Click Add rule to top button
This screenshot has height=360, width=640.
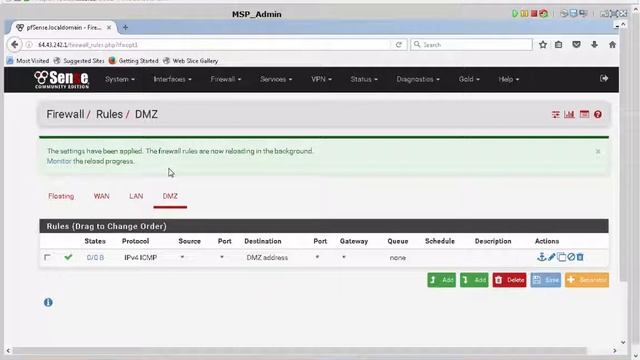tap(442, 280)
